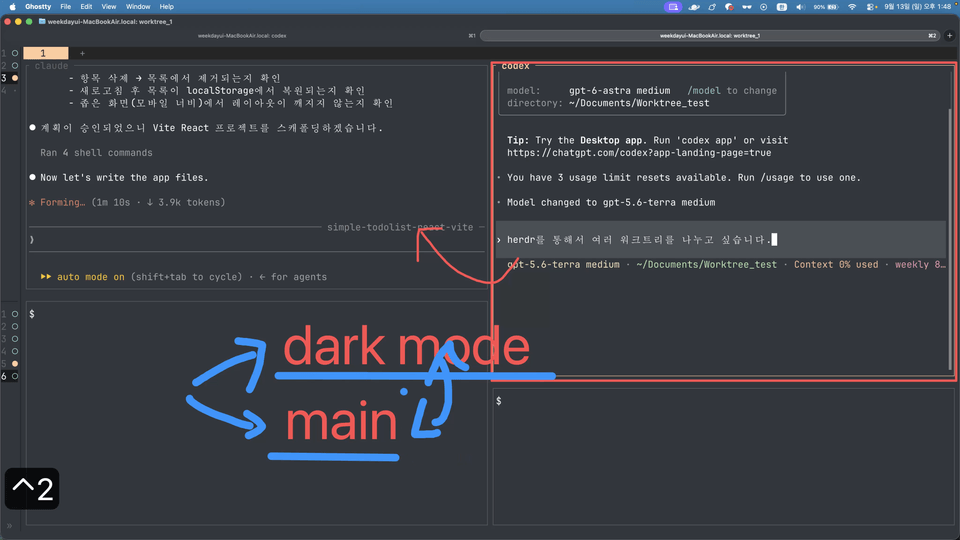Select sidebar entry 3 with orange status dot
Image resolution: width=960 pixels, height=540 pixels.
coord(10,78)
